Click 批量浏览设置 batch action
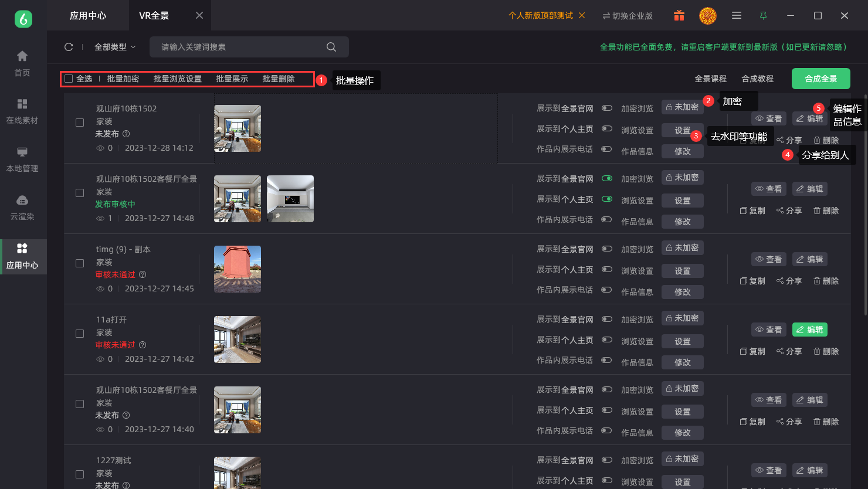The width and height of the screenshot is (868, 489). (x=178, y=79)
